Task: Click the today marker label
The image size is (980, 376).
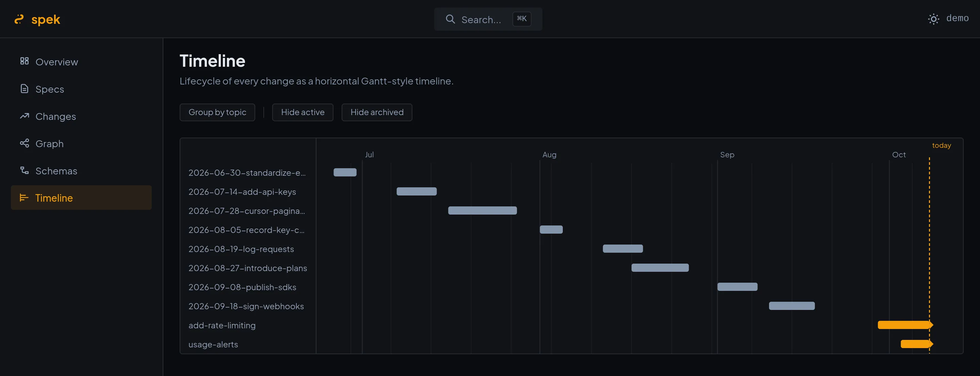Action: click(x=941, y=145)
